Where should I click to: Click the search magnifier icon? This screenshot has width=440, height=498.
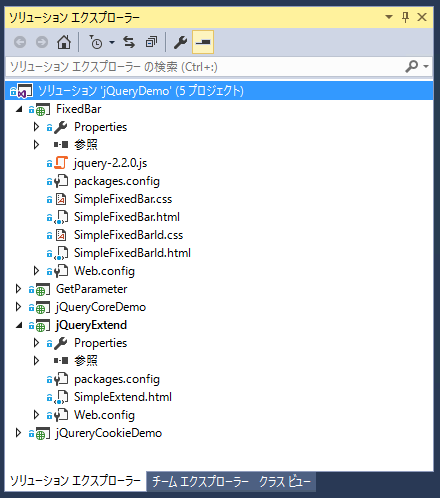click(412, 66)
